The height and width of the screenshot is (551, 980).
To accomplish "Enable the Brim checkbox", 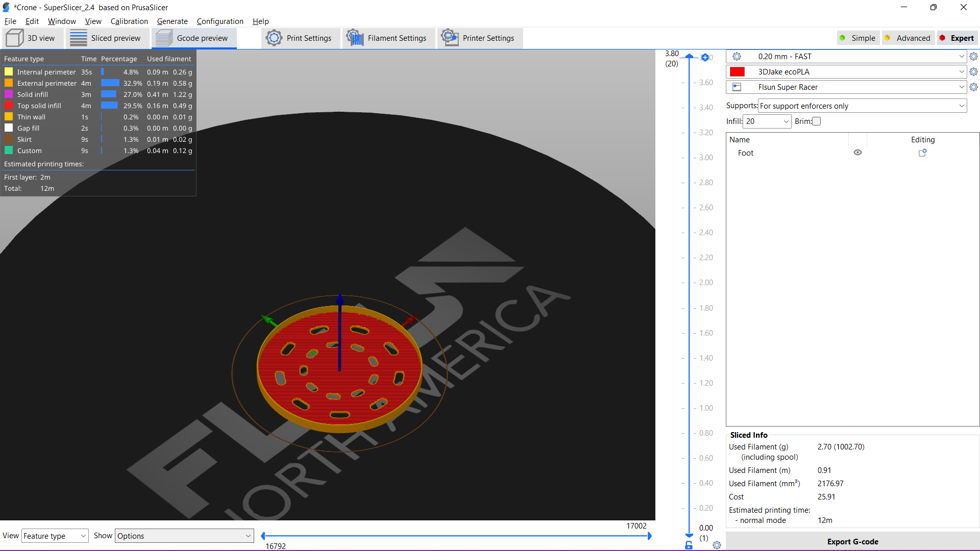I will [x=817, y=121].
